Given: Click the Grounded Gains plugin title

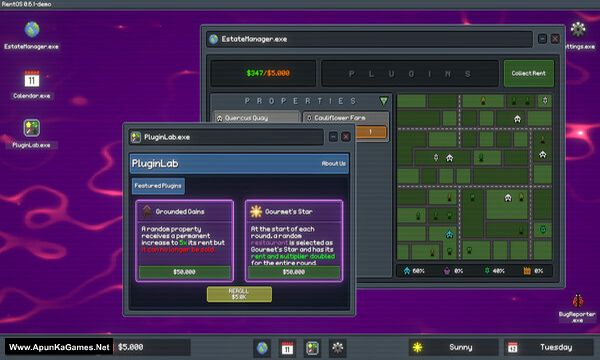Looking at the screenshot, I should [179, 212].
